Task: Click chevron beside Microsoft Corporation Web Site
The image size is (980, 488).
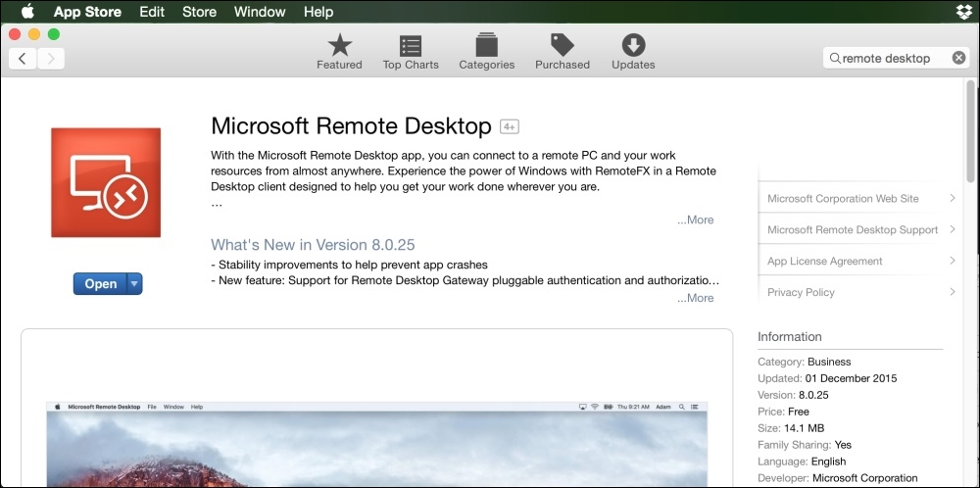Action: (x=953, y=198)
